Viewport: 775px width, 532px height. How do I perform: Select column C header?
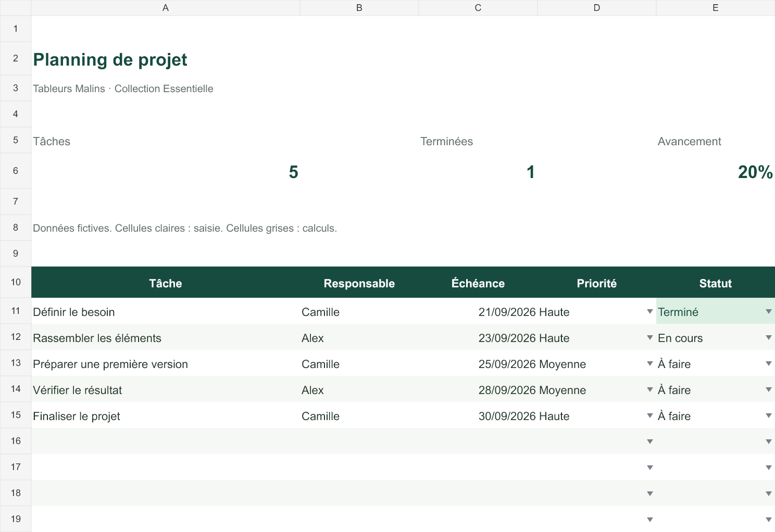[478, 8]
